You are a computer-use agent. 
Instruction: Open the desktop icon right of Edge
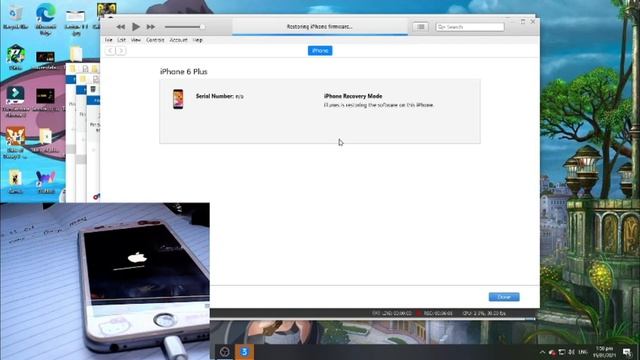pos(76,20)
